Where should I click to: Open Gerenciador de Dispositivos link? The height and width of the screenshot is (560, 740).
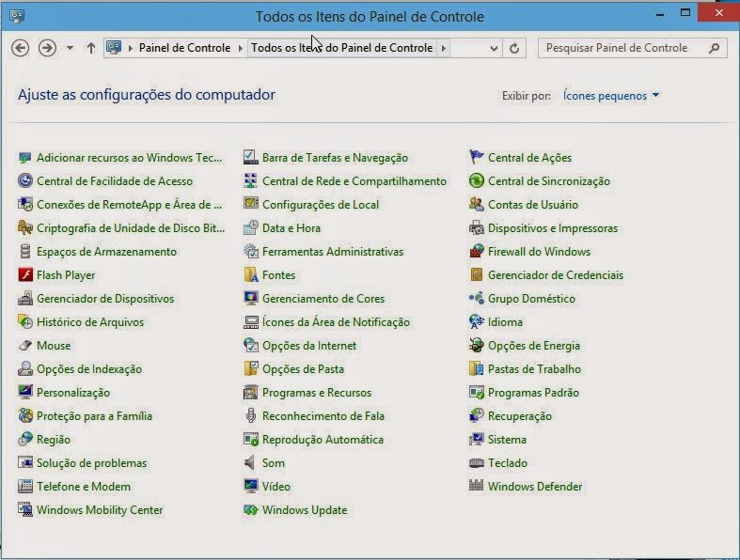tap(105, 299)
